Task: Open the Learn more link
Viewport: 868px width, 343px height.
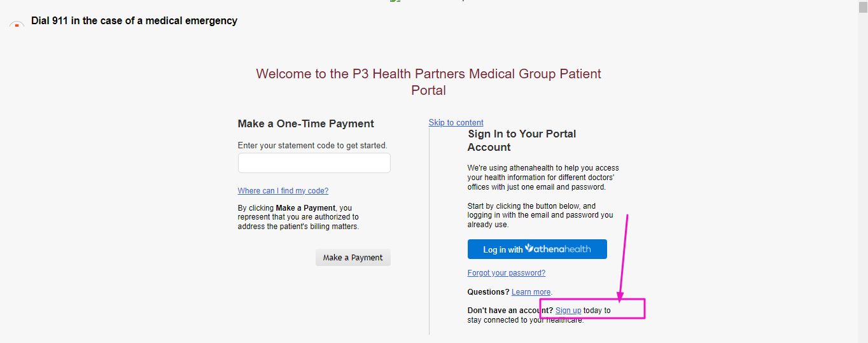Action: point(531,292)
